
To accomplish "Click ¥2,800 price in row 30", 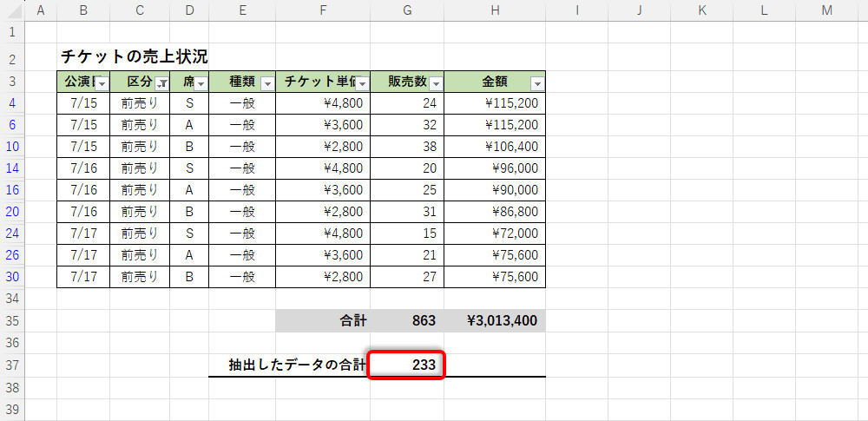I will click(323, 276).
